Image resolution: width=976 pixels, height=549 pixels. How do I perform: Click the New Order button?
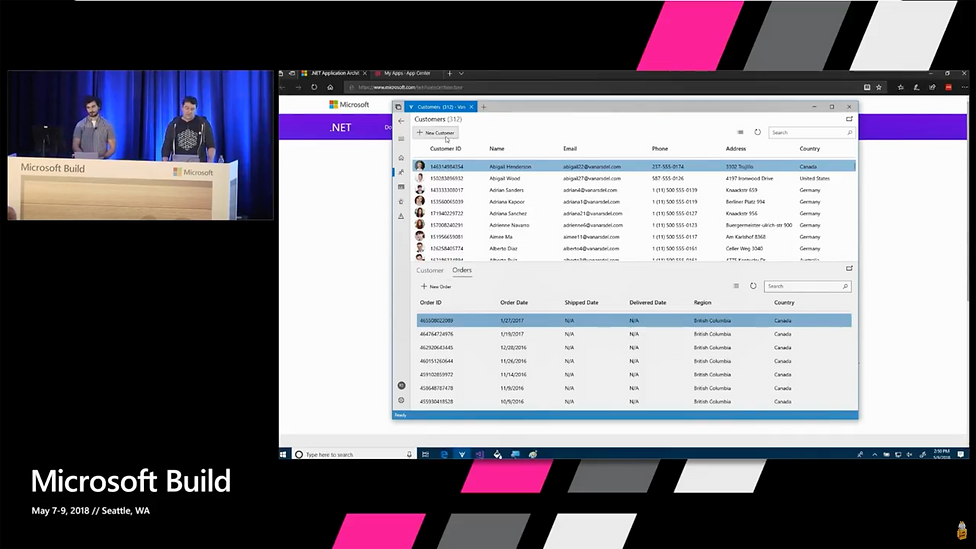[x=436, y=286]
